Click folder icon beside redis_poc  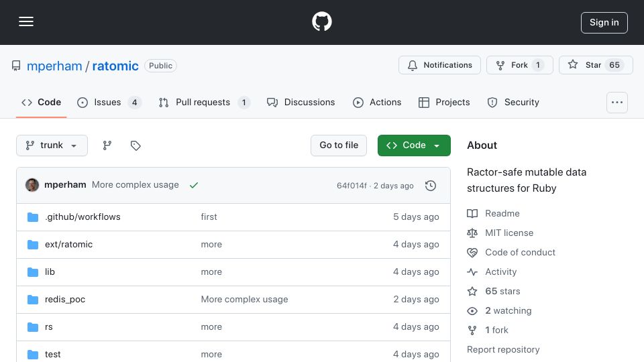(32, 300)
